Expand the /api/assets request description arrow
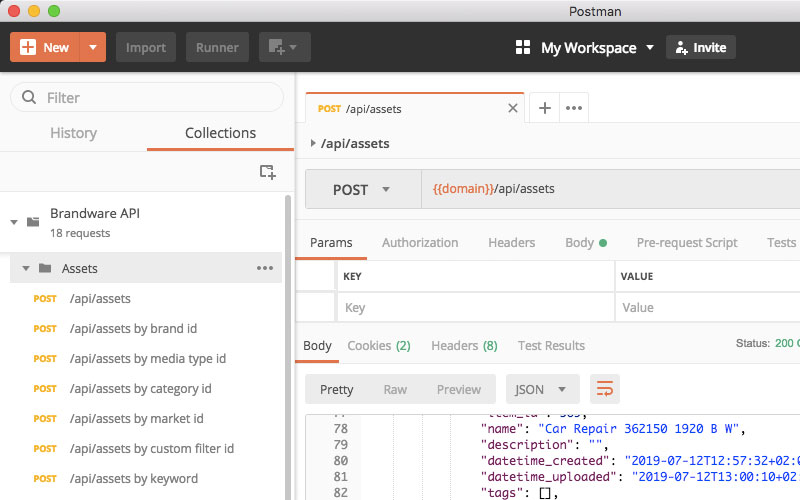 [313, 143]
